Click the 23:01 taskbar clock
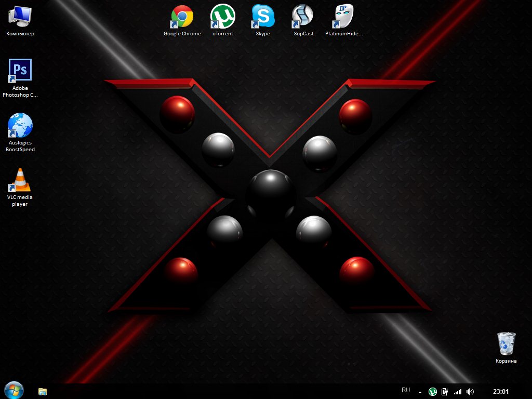532x399 pixels. click(500, 392)
